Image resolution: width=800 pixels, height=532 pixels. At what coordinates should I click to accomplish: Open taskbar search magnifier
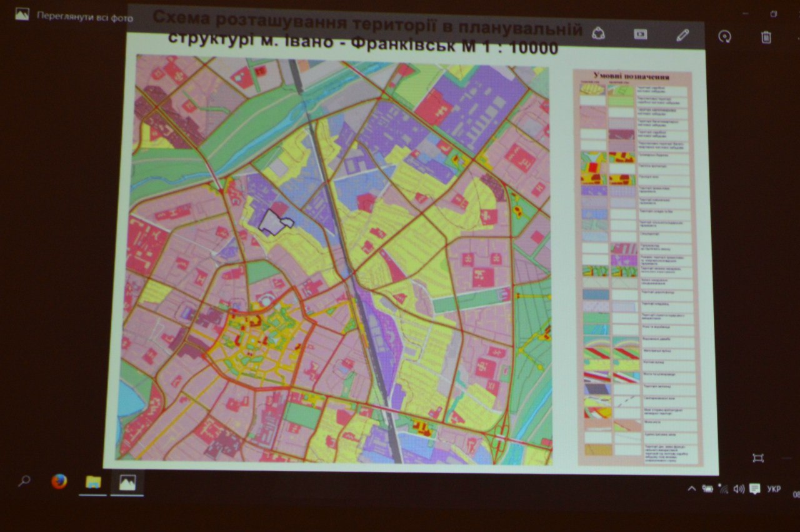tap(24, 481)
